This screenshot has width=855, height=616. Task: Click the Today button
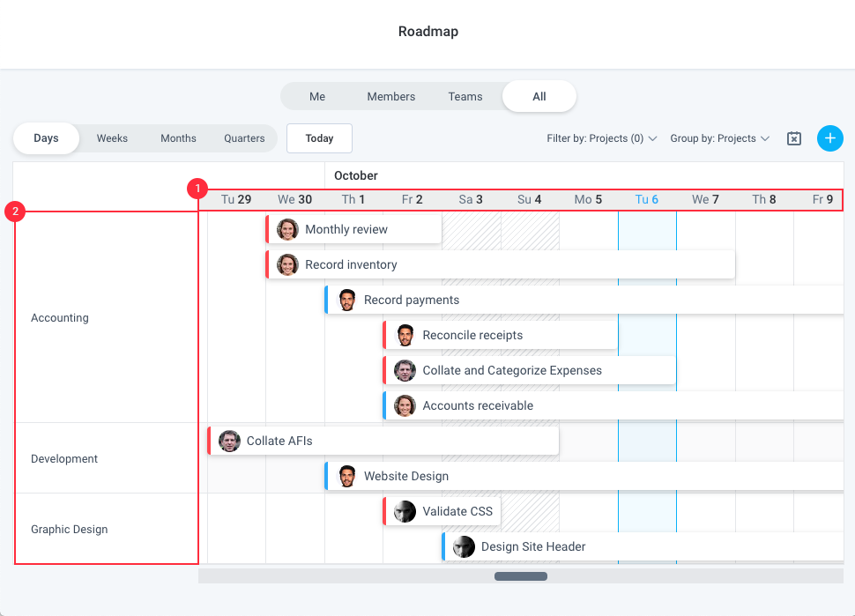[x=320, y=138]
